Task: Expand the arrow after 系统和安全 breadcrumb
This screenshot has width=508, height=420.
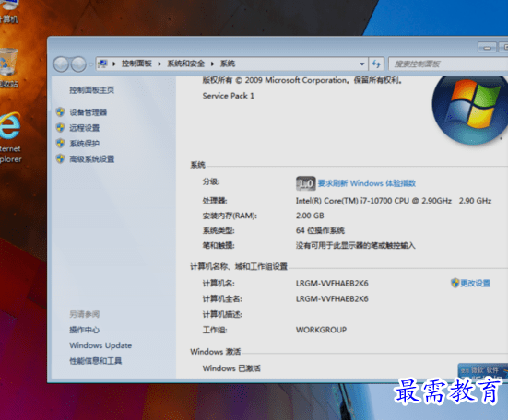Action: click(212, 64)
